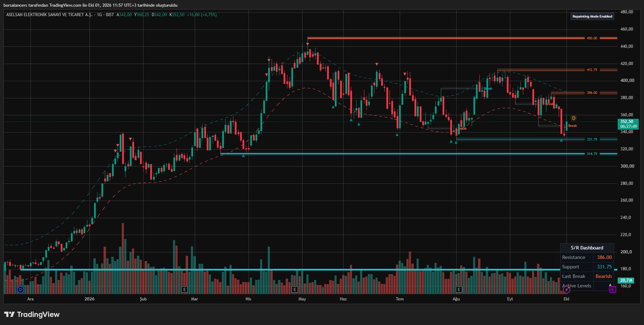The width and height of the screenshot is (644, 325).
Task: Click the orange D marker beside the last candle
Action: [x=574, y=118]
